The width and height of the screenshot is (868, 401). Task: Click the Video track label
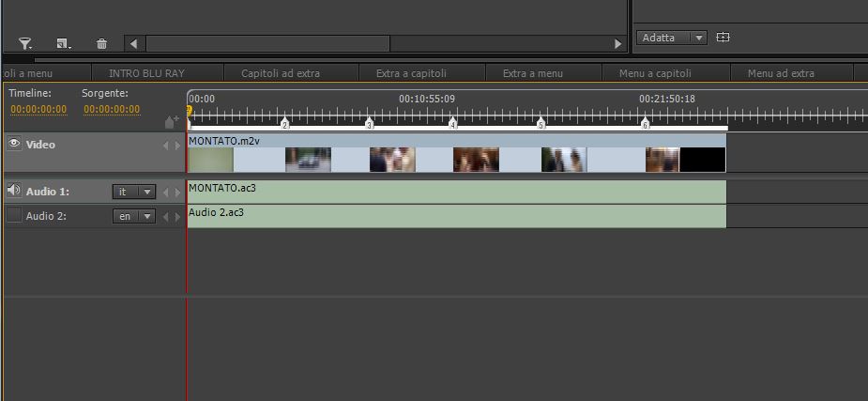click(x=40, y=145)
